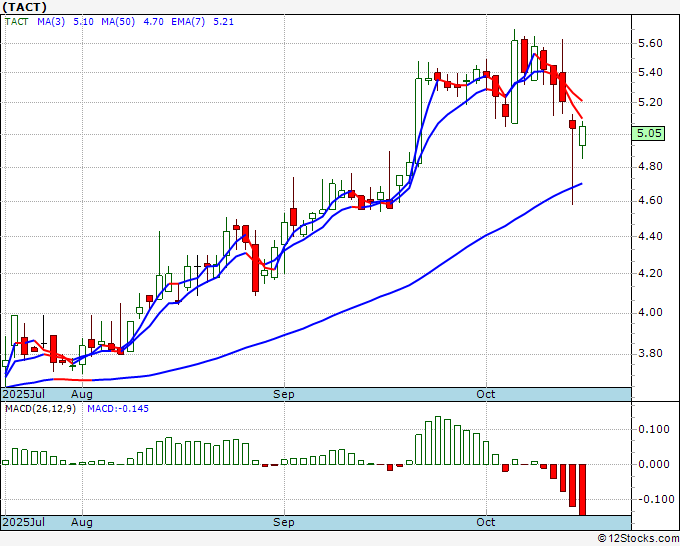
Task: Select the EMA(7) legend label
Action: pyautogui.click(x=188, y=22)
